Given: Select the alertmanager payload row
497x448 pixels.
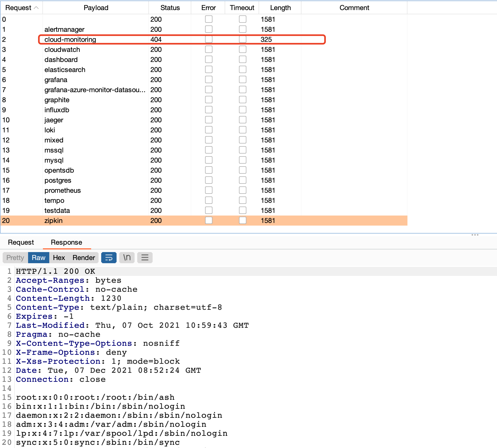Looking at the screenshot, I should pyautogui.click(x=204, y=29).
